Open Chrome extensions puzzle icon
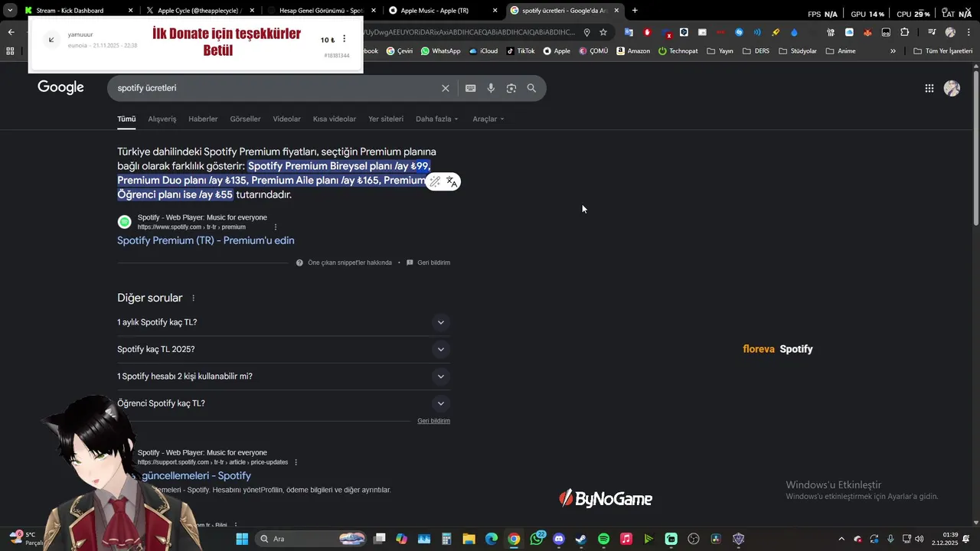Screen dimensions: 980x551 click(x=904, y=32)
